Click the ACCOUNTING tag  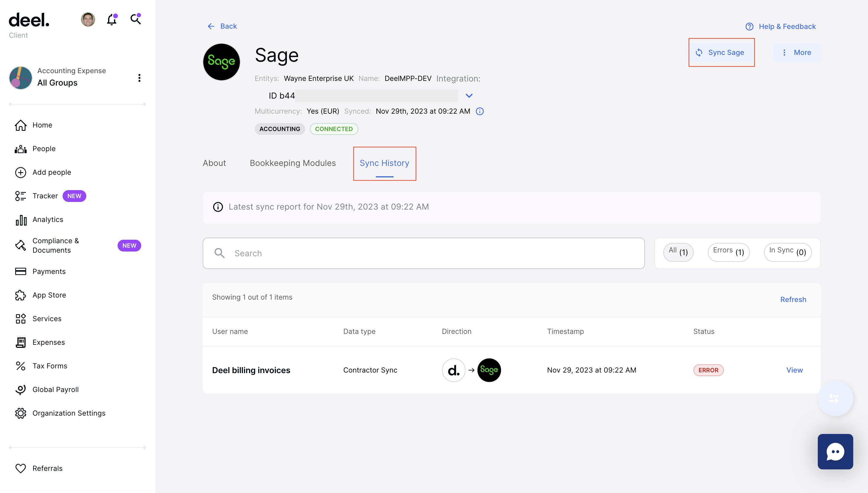tap(280, 129)
